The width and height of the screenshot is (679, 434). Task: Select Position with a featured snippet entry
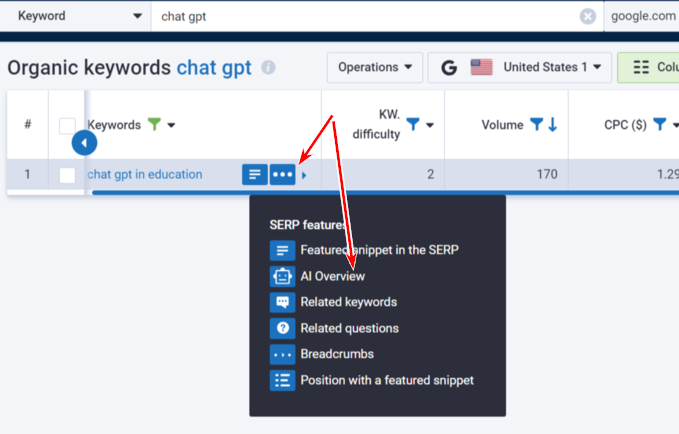click(x=387, y=380)
